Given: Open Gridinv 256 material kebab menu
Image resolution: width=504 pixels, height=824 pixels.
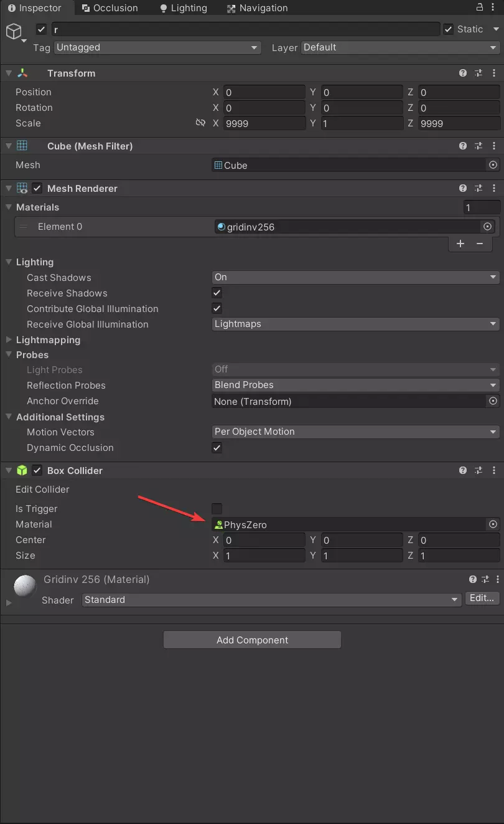Looking at the screenshot, I should click(x=497, y=580).
